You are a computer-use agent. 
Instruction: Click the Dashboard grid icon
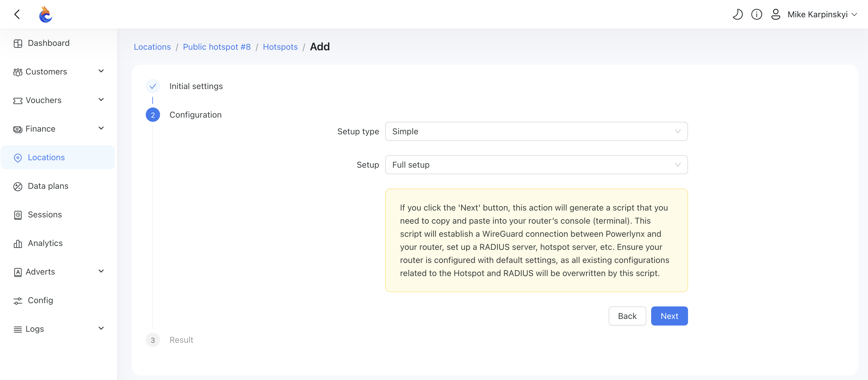coord(18,43)
